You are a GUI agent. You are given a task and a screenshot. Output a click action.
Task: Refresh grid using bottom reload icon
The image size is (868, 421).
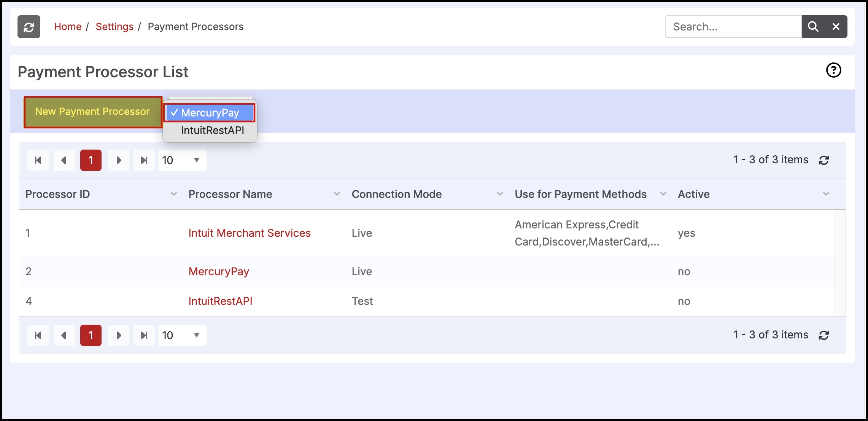pyautogui.click(x=823, y=335)
